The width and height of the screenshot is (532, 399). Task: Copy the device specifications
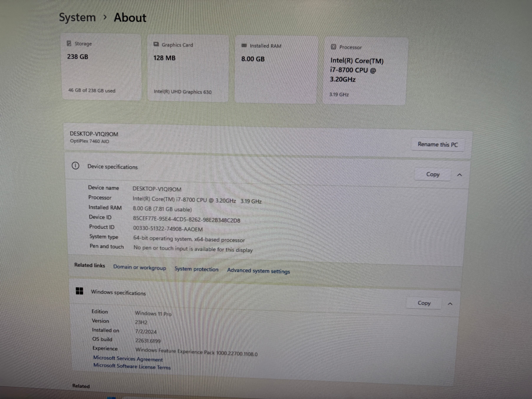pos(433,174)
